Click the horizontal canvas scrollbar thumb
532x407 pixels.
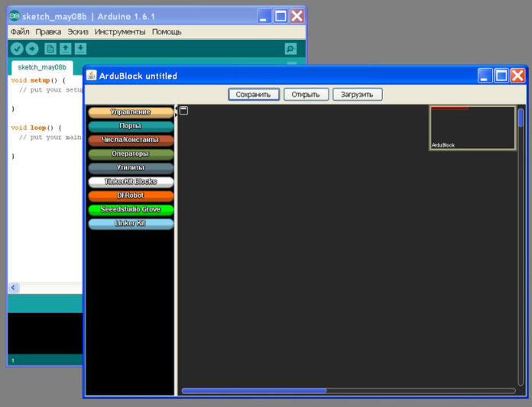point(254,391)
